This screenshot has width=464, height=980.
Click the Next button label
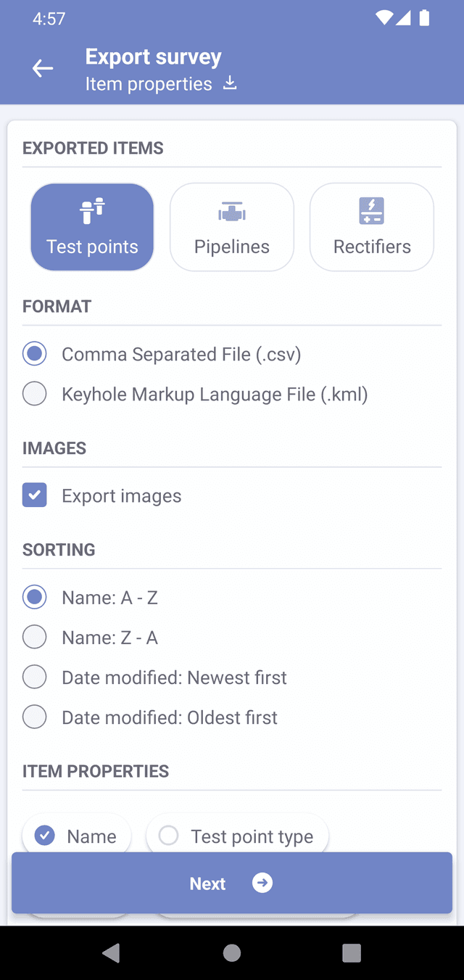207,884
